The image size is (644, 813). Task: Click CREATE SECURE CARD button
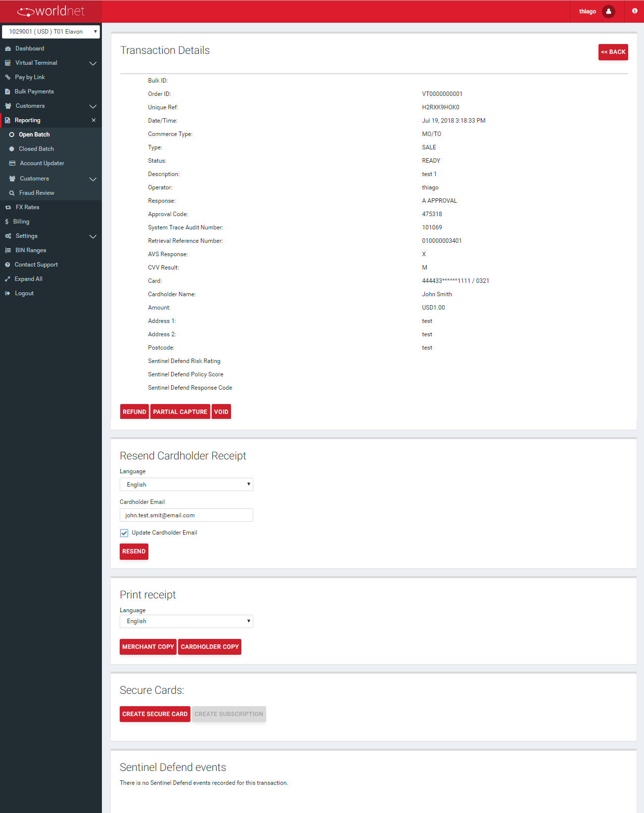point(155,714)
